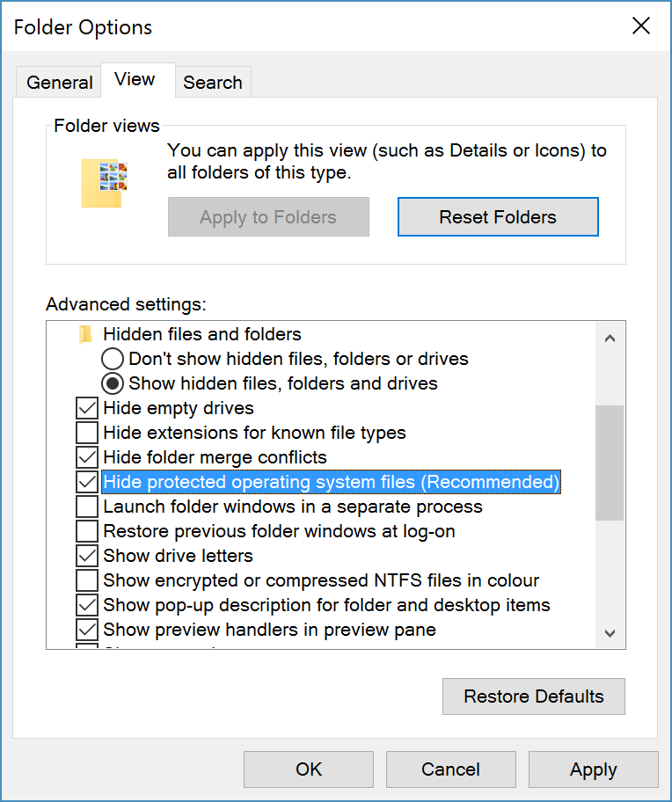Select Show hidden files, folders and drives
The image size is (672, 802).
113,383
